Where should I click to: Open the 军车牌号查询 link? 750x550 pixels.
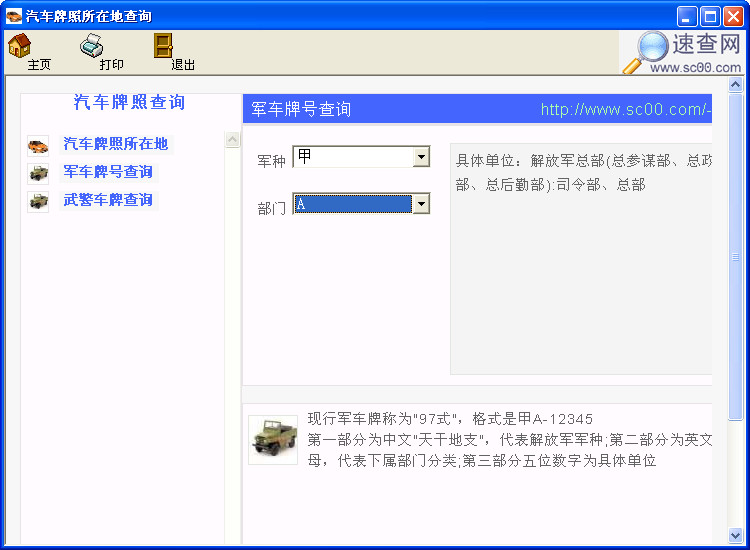[x=108, y=172]
